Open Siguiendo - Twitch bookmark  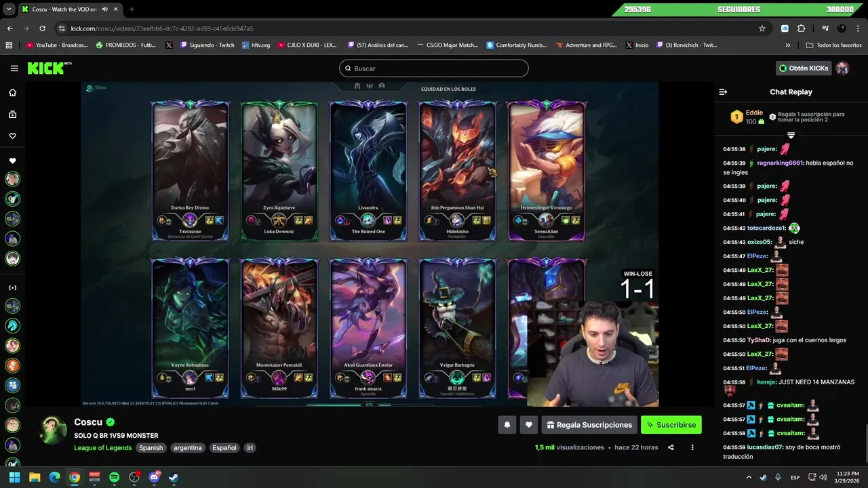(207, 45)
